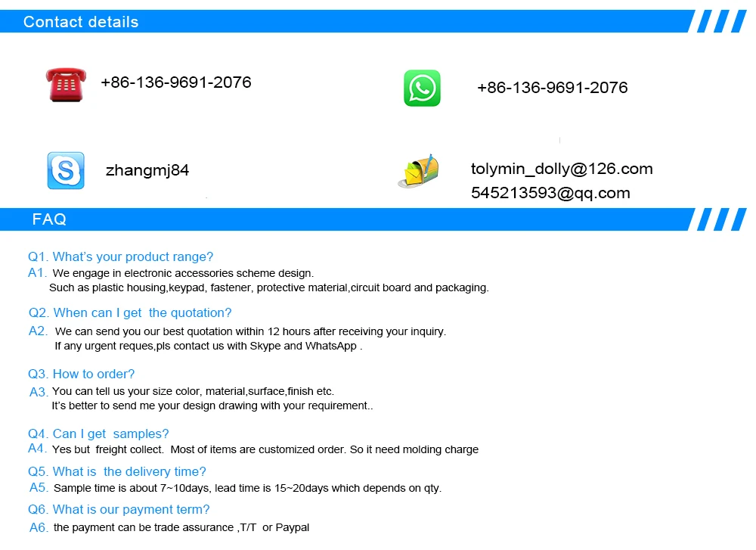The width and height of the screenshot is (756, 550).
Task: Click line about contacting with Skype and WhatsApp
Action: click(x=209, y=346)
